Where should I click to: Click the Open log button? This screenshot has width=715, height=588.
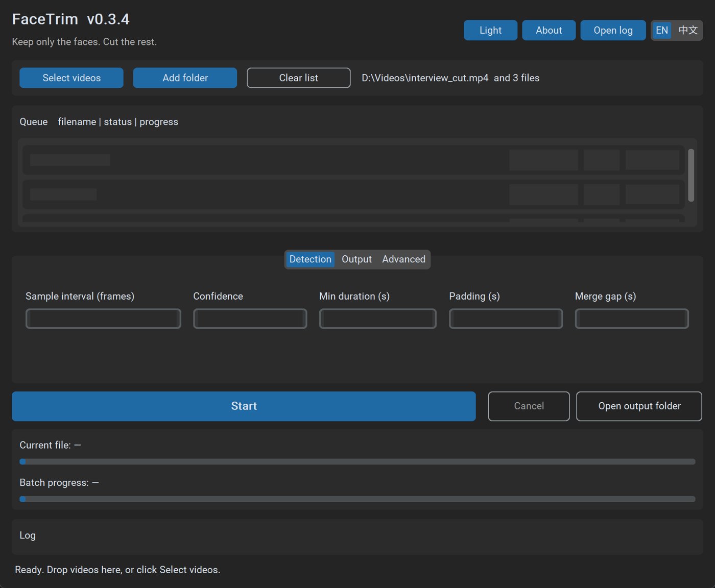coord(613,30)
